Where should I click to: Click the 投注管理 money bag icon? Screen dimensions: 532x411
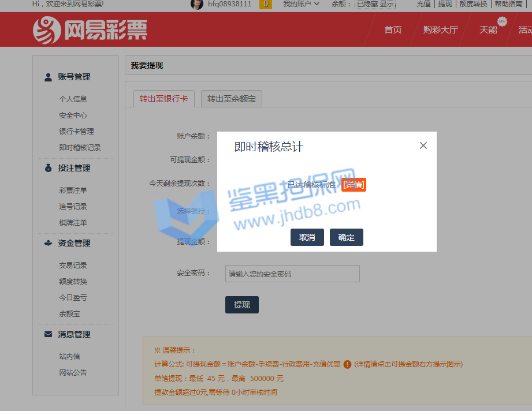point(49,169)
